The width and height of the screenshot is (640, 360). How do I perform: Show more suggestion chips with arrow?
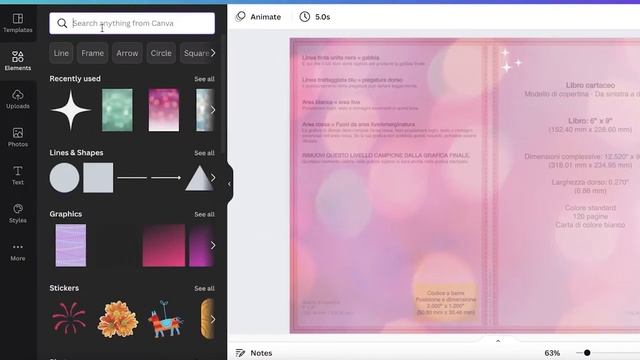[213, 53]
